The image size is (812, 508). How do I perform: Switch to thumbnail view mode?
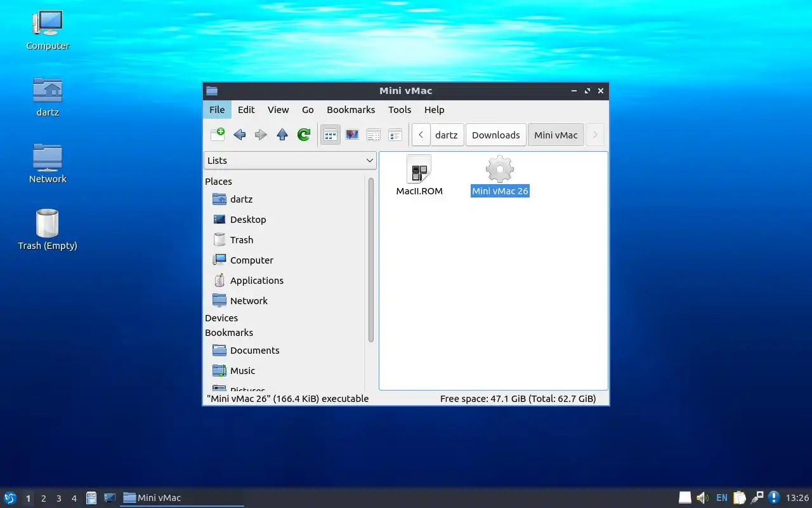[x=352, y=135]
